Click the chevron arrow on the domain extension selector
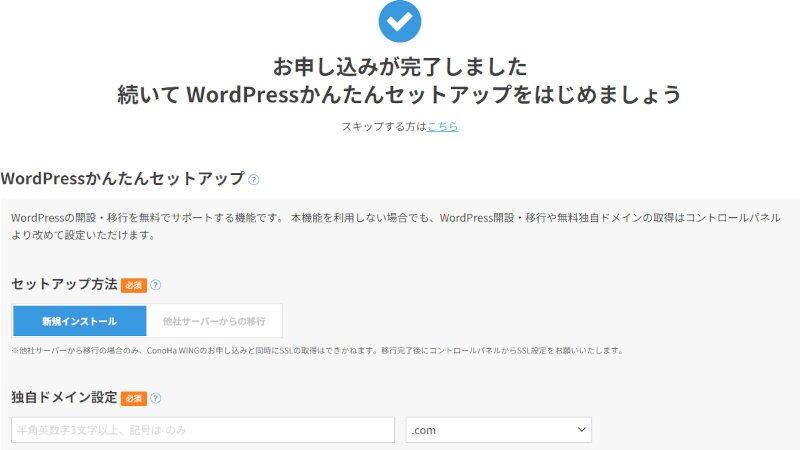 581,430
